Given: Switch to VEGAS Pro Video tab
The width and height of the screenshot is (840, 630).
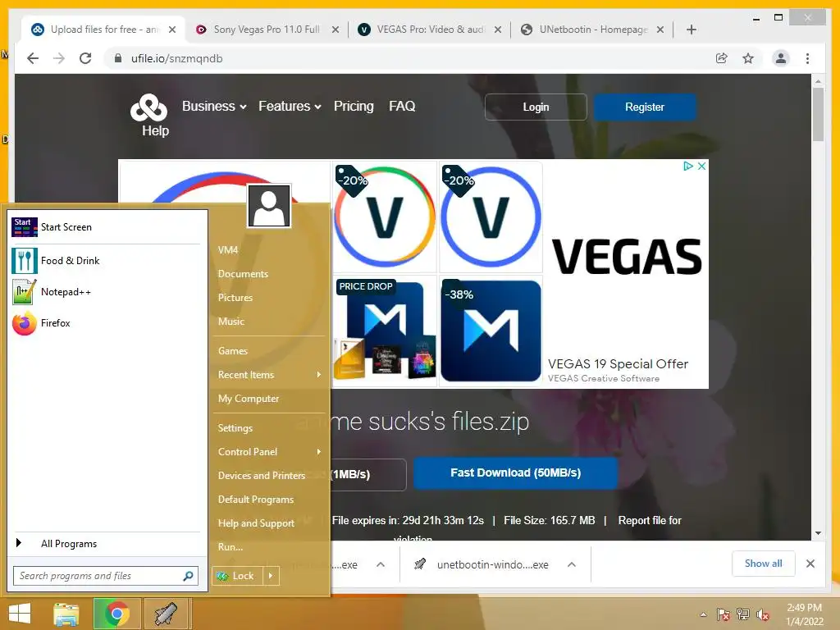Looking at the screenshot, I should pos(430,30).
